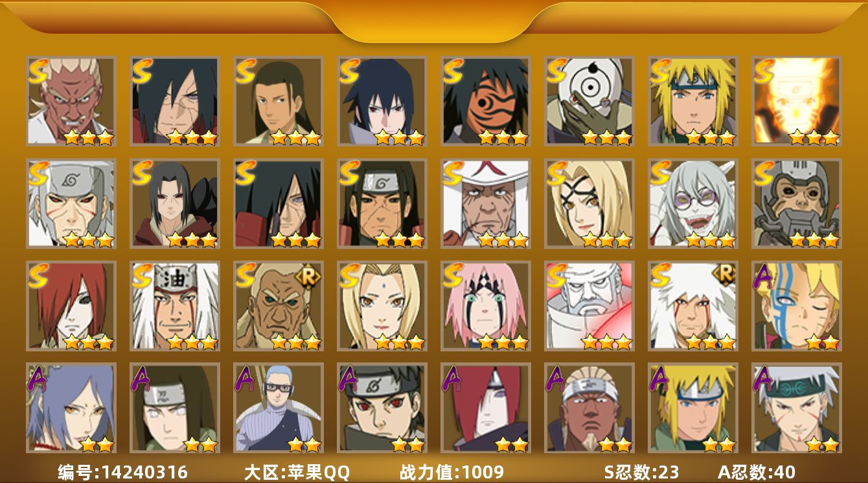The width and height of the screenshot is (868, 483).
Task: Open the A-rank blue-haired woman portrait
Action: [71, 408]
